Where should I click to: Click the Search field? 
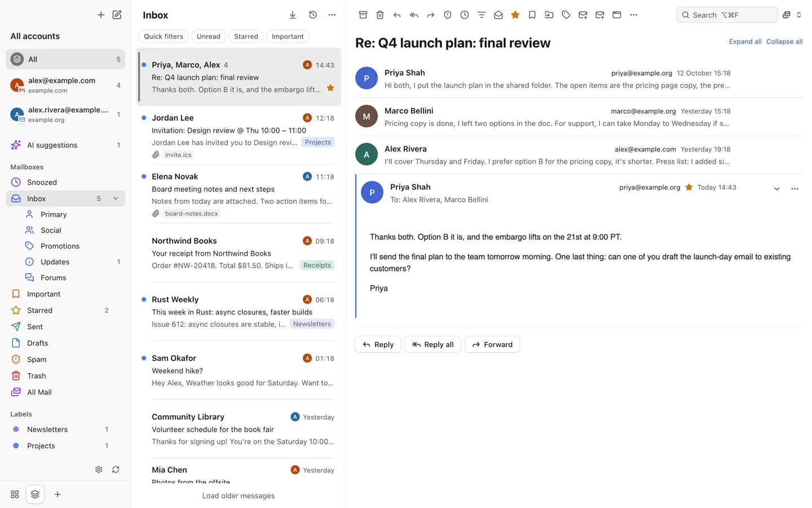click(727, 15)
